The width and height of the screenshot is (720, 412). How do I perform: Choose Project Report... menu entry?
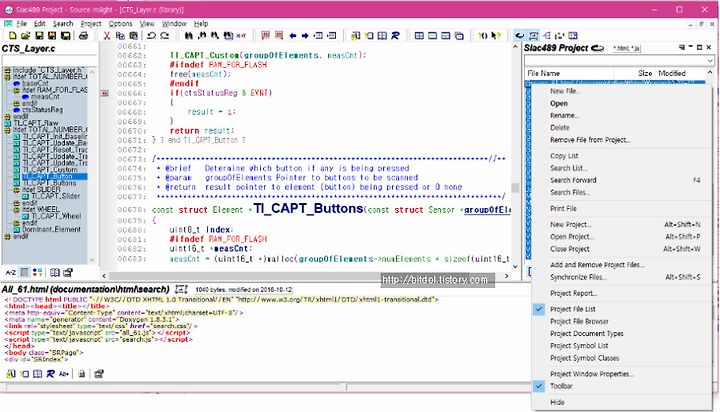pos(574,293)
